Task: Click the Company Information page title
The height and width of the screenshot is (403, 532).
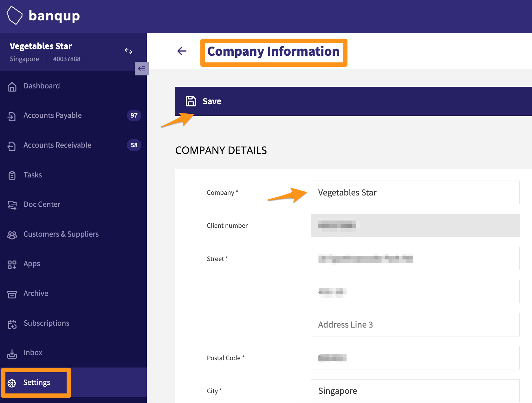Action: [273, 51]
